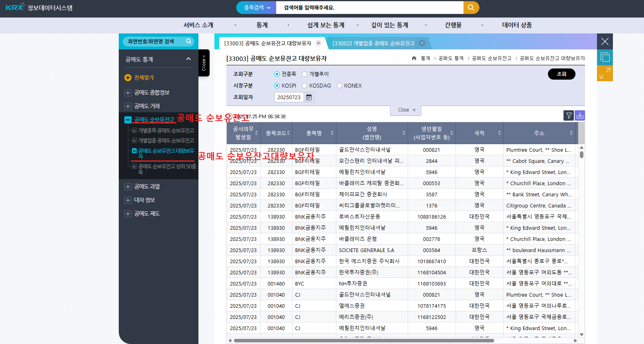This screenshot has height=344, width=644.
Task: Click the vertical table scrollbar thumb
Action: 581,154
